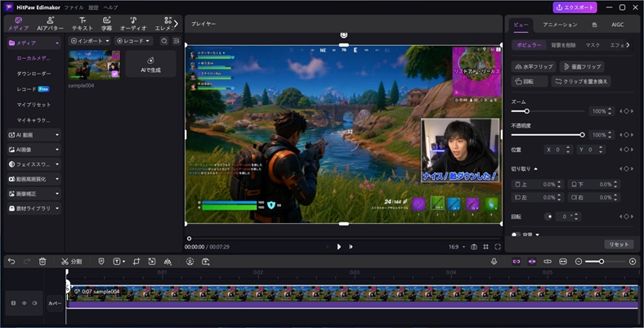This screenshot has width=644, height=328.
Task: Select the マスク sub-tab
Action: coord(593,45)
